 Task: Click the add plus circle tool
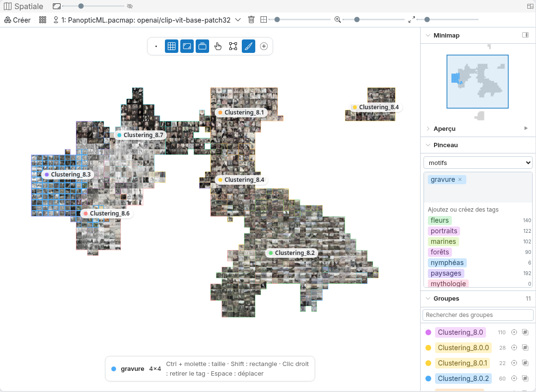(x=264, y=46)
